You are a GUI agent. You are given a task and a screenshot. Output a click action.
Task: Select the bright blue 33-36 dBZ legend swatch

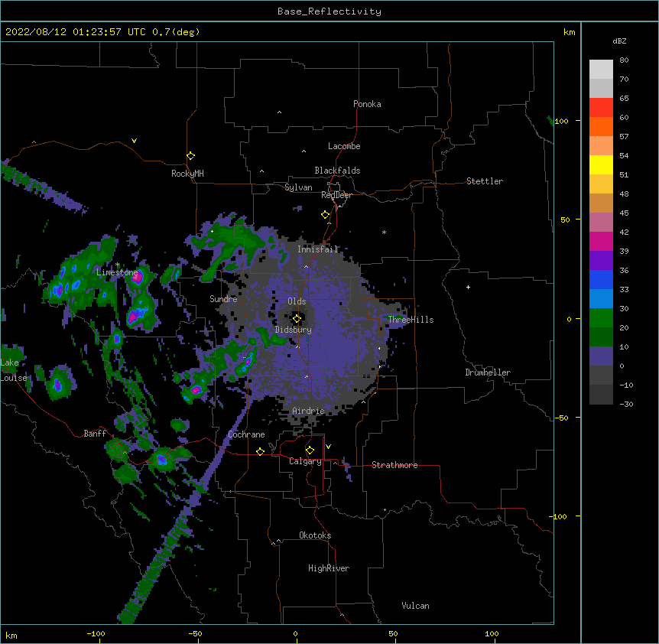pos(601,279)
